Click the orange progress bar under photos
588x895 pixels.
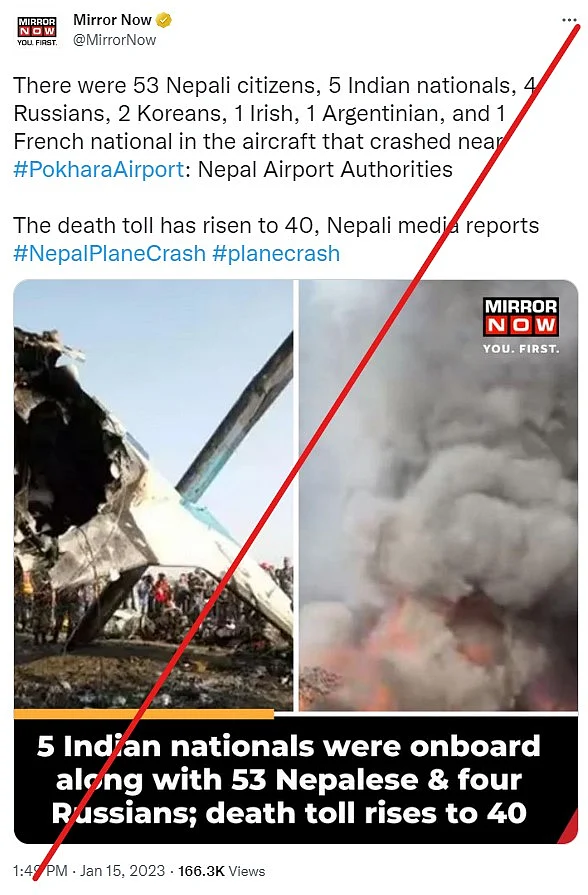click(144, 713)
